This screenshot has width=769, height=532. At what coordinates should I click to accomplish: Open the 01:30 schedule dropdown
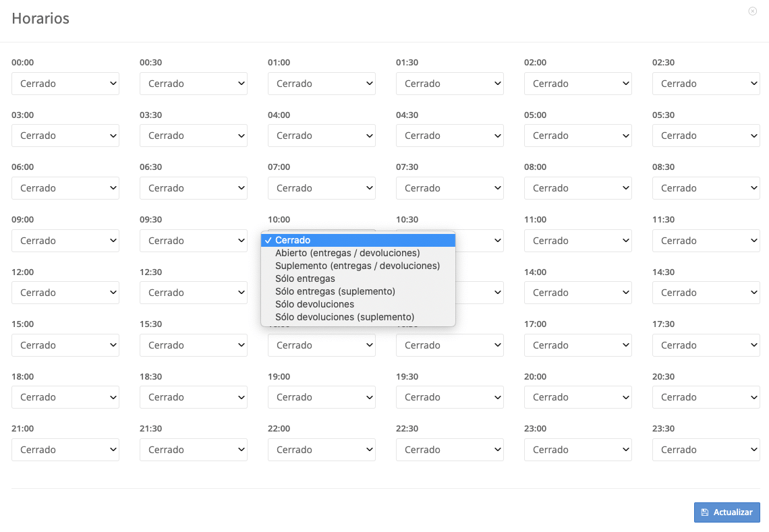click(x=450, y=84)
